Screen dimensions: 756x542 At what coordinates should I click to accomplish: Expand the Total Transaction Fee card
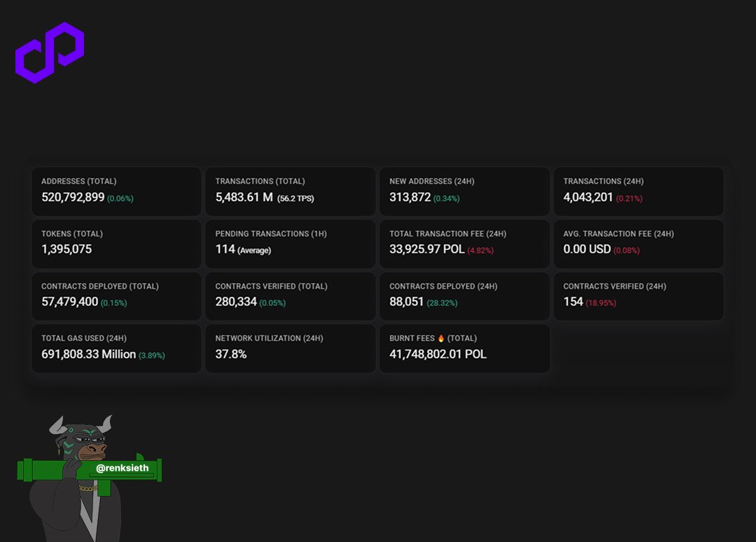(464, 244)
